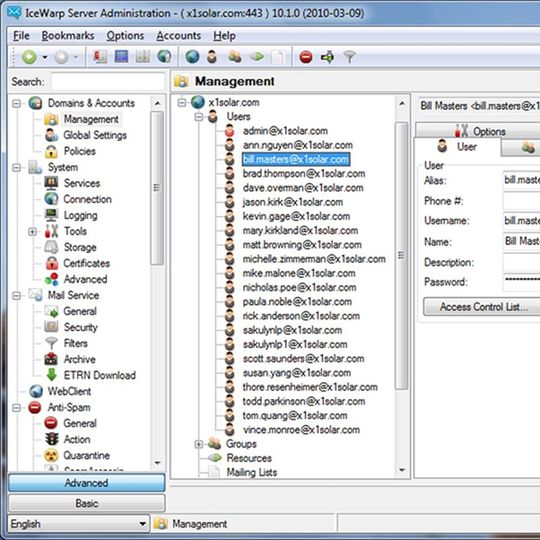Image resolution: width=540 pixels, height=540 pixels.
Task: Expand the Tools tree node
Action: pyautogui.click(x=32, y=231)
